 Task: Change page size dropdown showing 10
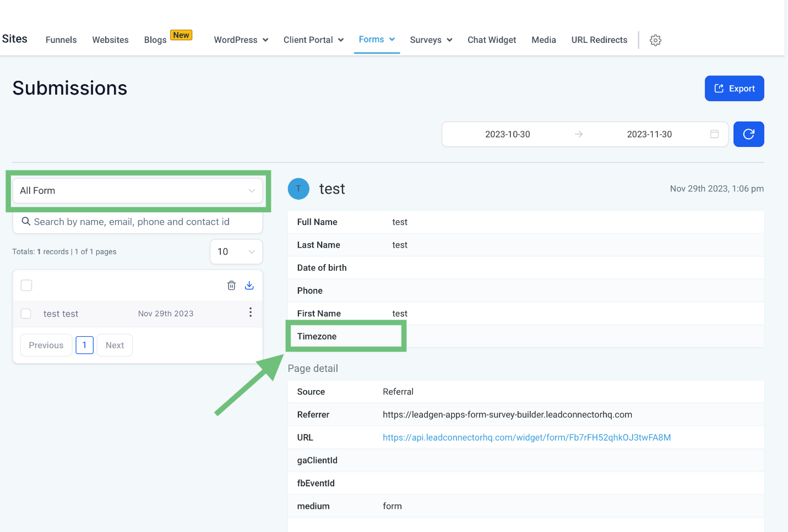[x=236, y=252]
